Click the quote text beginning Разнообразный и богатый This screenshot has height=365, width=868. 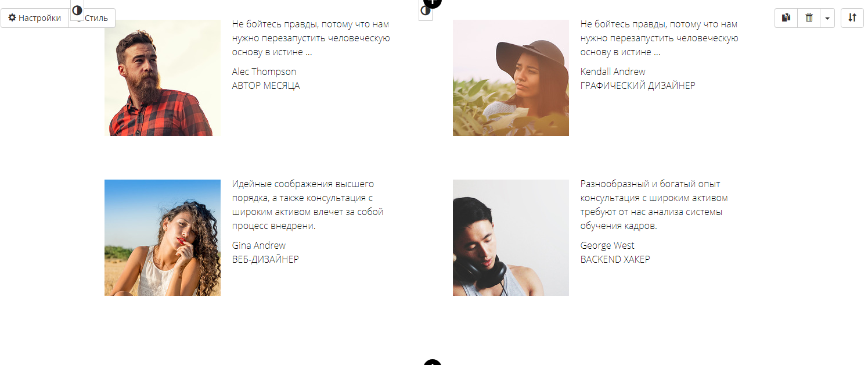[654, 205]
